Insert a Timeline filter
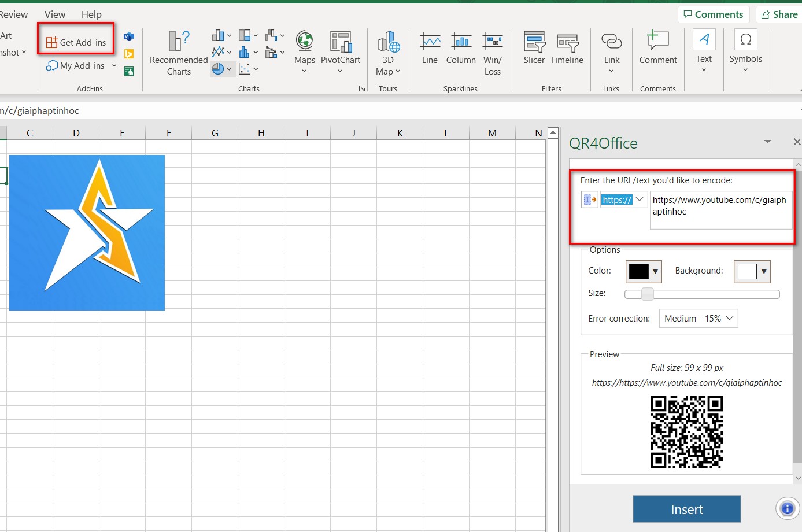Image resolution: width=802 pixels, height=532 pixels. [x=567, y=49]
